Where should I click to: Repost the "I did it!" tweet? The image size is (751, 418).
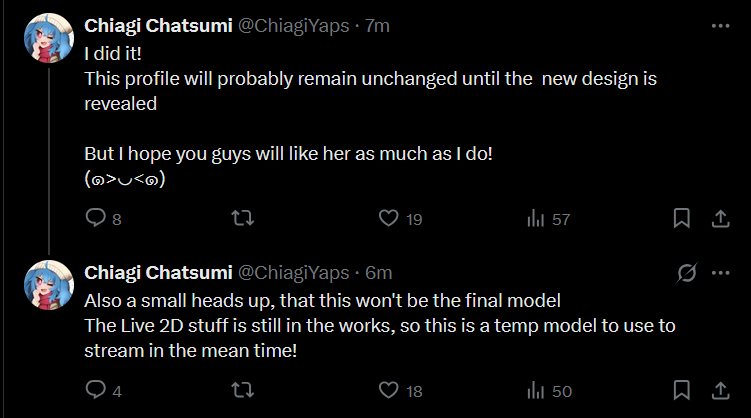pyautogui.click(x=242, y=218)
